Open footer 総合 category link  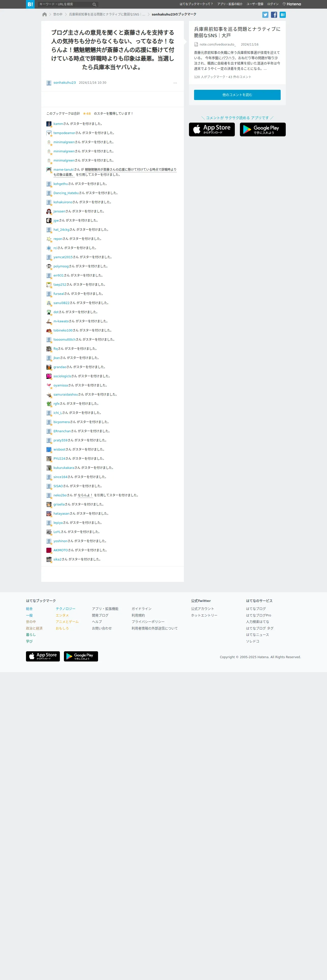29,609
